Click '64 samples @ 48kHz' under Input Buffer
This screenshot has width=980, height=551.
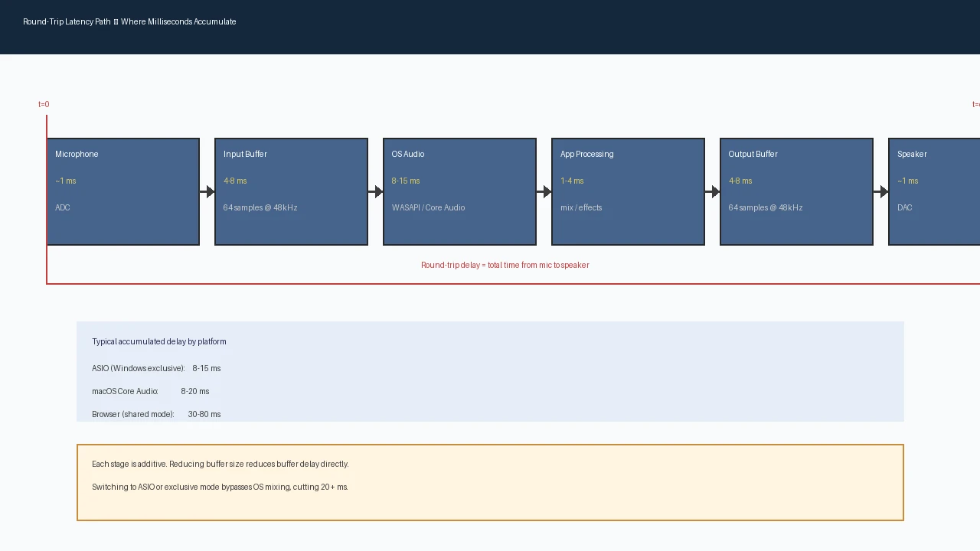(260, 207)
